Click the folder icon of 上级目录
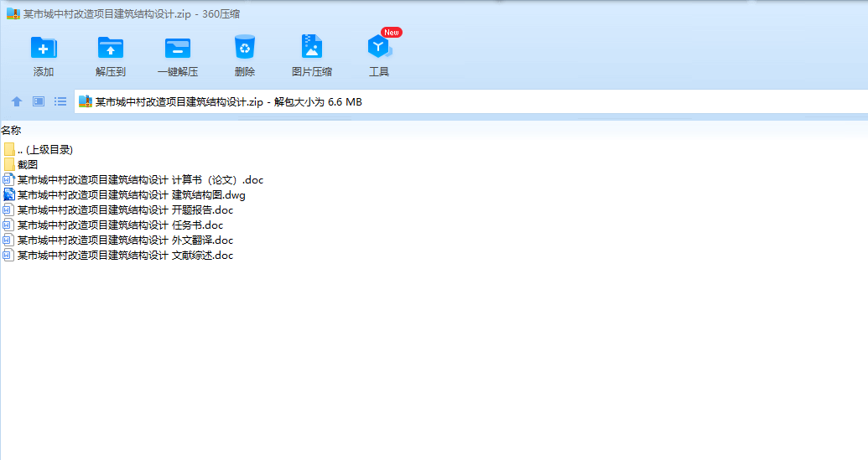The width and height of the screenshot is (868, 460). [9, 149]
